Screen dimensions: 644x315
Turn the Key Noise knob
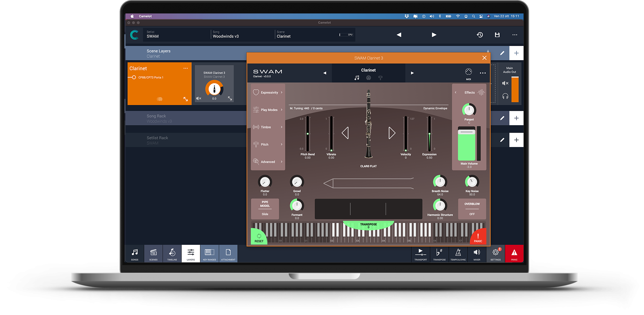(472, 182)
